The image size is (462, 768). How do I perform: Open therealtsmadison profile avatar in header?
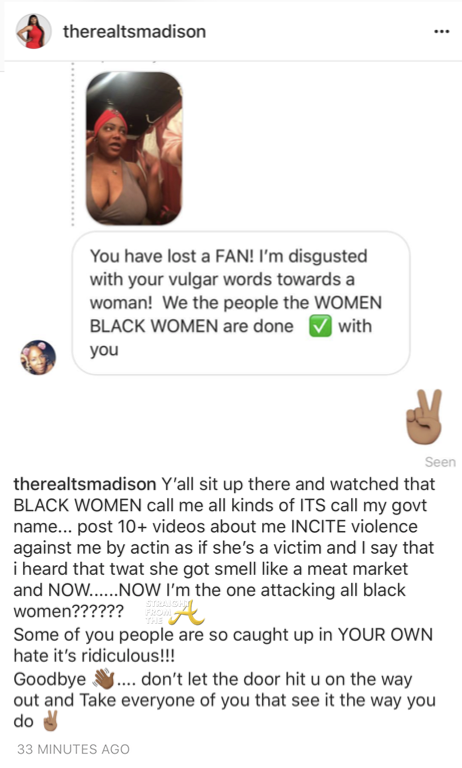click(x=33, y=31)
